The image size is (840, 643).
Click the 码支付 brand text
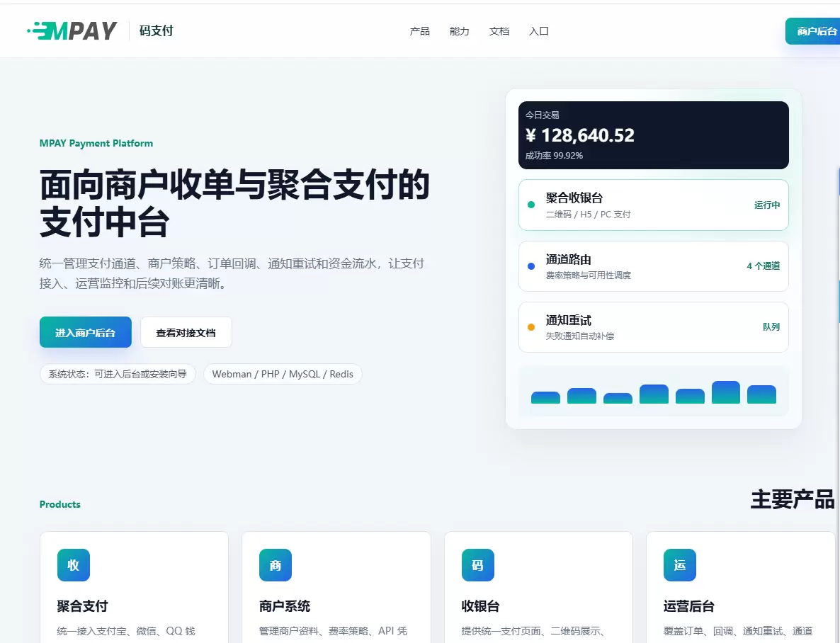pyautogui.click(x=156, y=31)
